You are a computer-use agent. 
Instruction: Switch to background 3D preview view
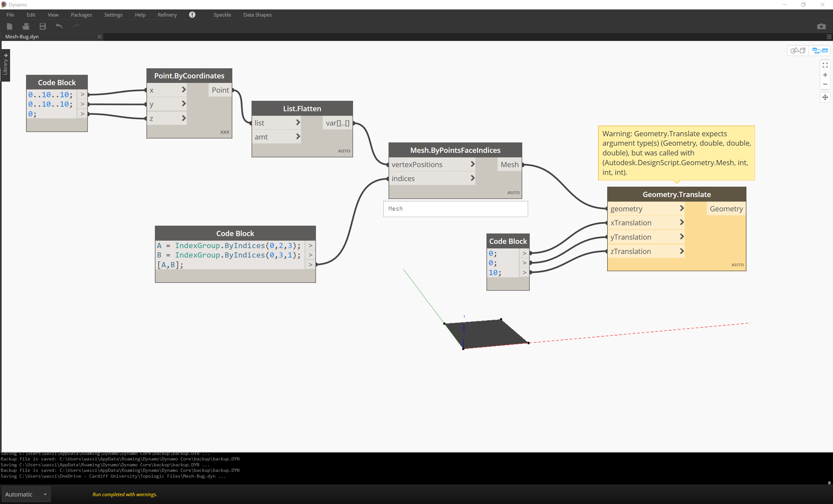pos(798,50)
